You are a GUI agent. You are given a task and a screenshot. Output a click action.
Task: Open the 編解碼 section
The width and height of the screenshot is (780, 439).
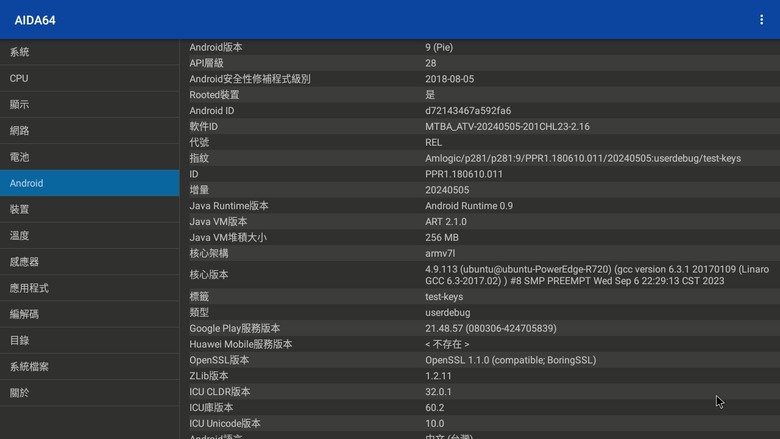(x=90, y=314)
